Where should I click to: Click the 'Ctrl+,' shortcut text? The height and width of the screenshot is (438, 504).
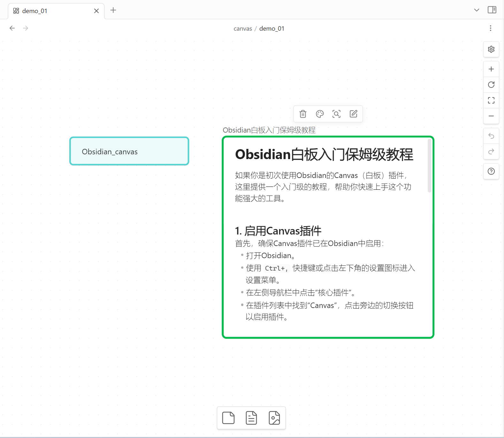pyautogui.click(x=277, y=268)
